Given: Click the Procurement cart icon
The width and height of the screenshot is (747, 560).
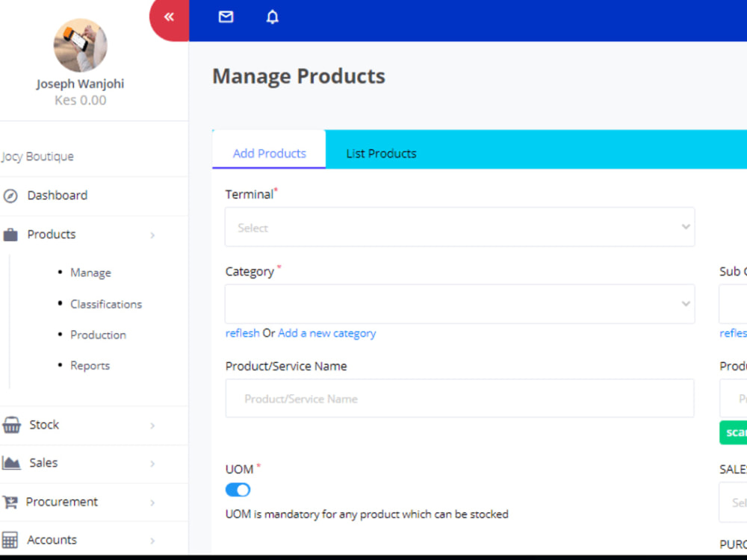Looking at the screenshot, I should click(10, 502).
